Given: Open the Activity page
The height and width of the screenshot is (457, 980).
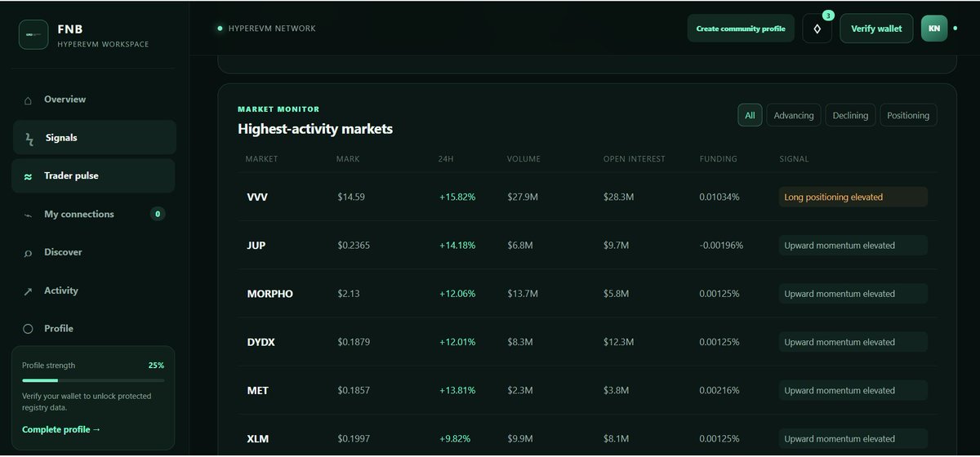Looking at the screenshot, I should (x=94, y=291).
